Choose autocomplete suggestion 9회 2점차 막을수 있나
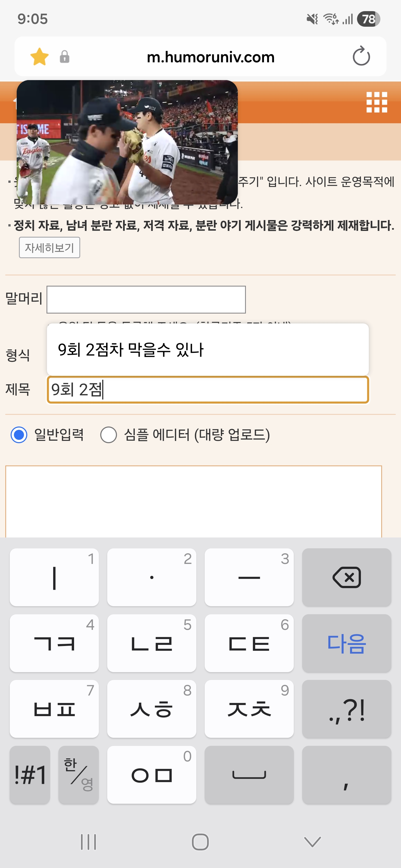Screen dimensions: 401x868 (207, 349)
